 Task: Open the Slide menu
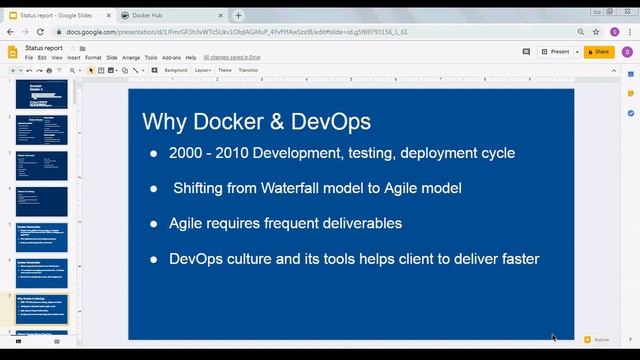pos(112,58)
